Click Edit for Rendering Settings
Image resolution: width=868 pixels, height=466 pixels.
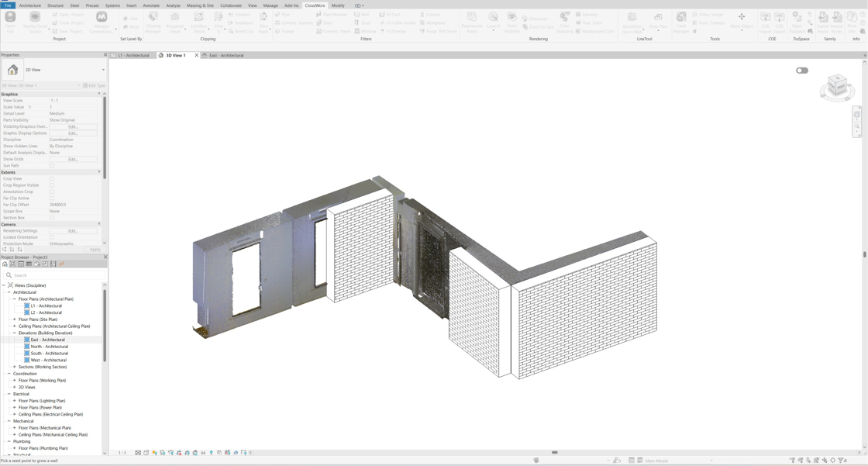click(x=73, y=230)
